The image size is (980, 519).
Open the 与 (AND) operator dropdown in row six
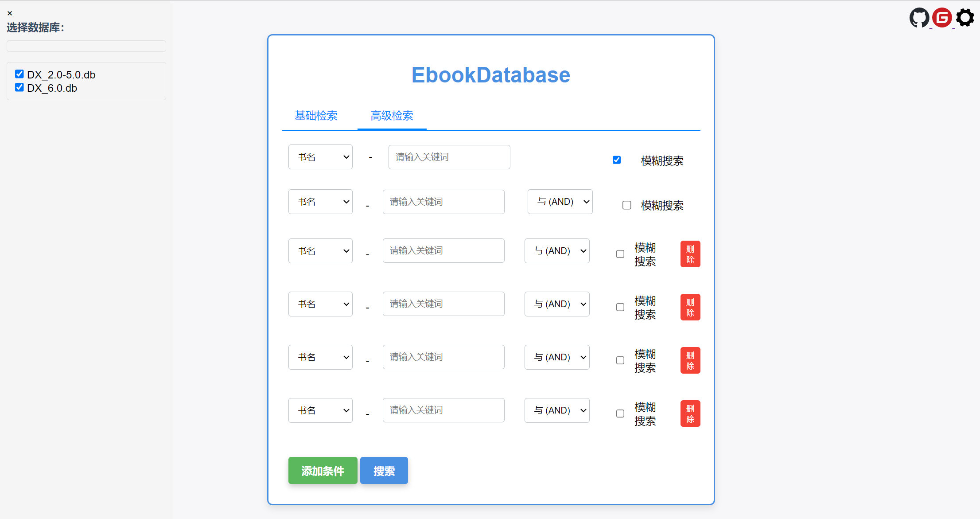coord(557,410)
